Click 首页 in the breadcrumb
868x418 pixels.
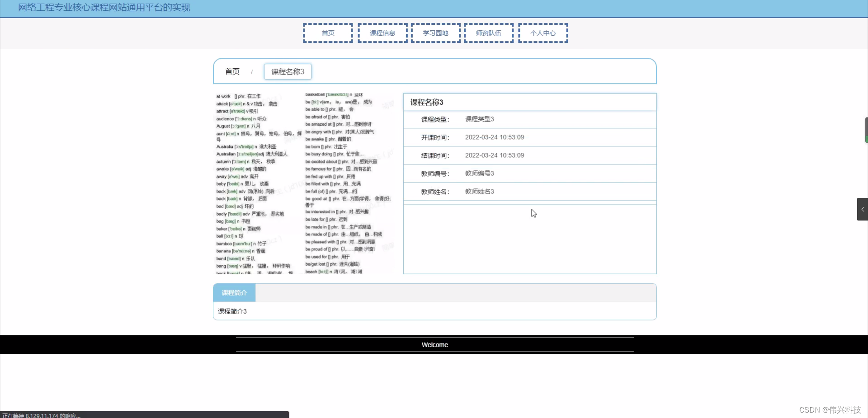coord(232,71)
